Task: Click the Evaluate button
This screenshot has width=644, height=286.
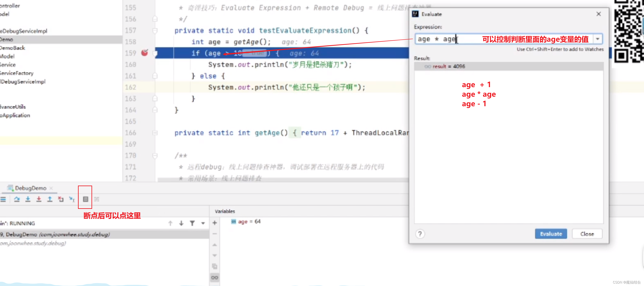Action: click(551, 234)
